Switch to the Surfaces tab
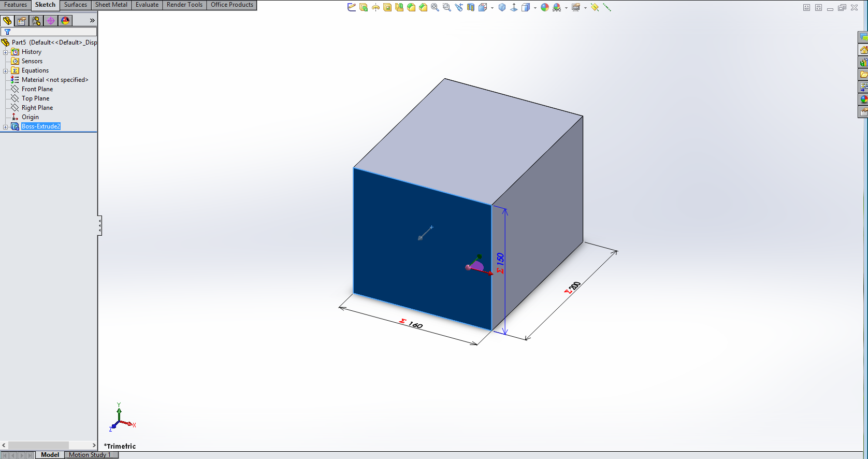 (76, 5)
